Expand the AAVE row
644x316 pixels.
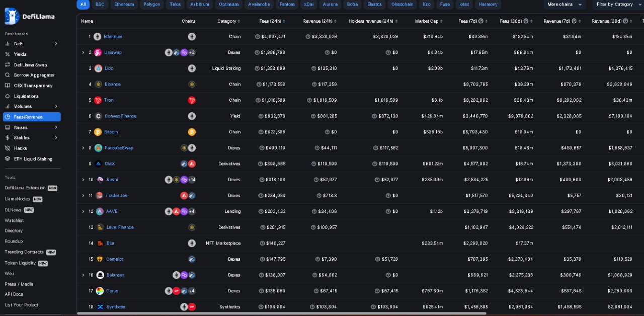[83, 211]
